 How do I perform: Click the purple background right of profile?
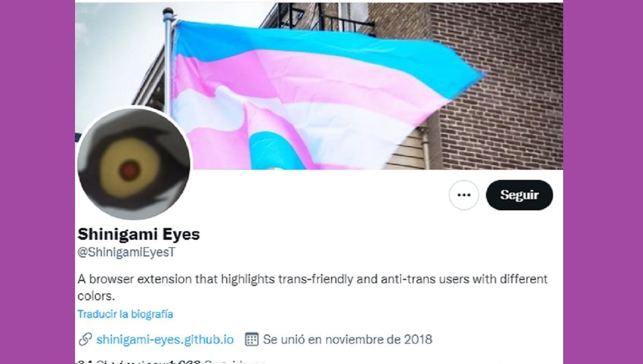click(x=603, y=182)
